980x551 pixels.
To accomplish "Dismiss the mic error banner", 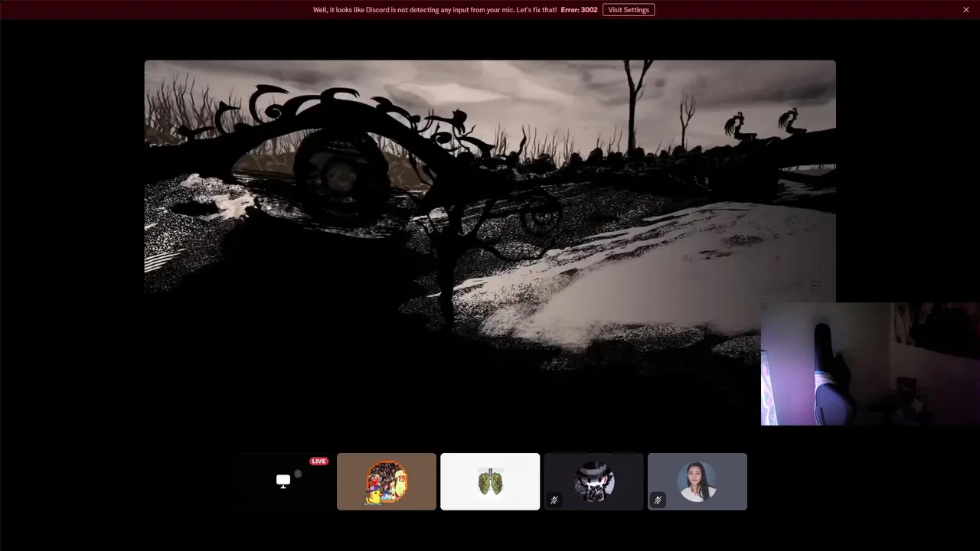I will click(966, 10).
